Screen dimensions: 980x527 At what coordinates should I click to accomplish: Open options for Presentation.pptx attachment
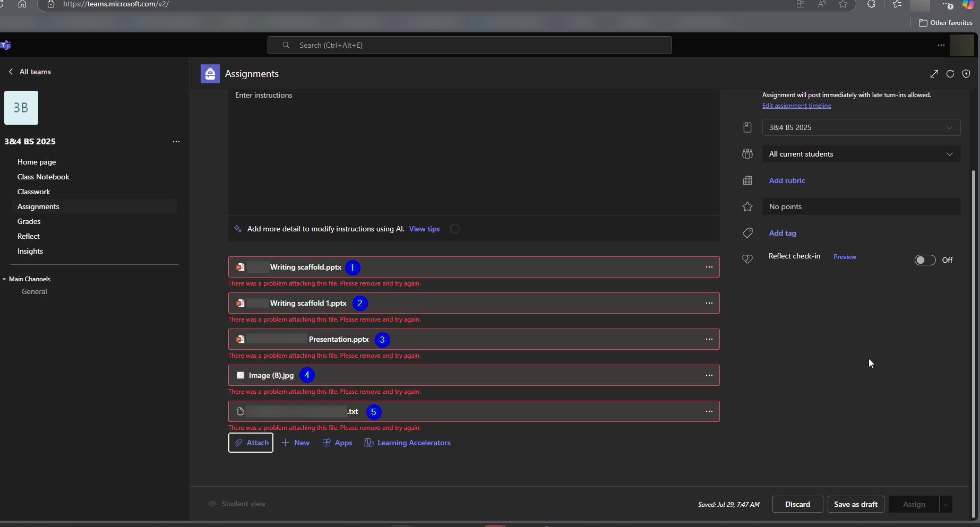(709, 339)
